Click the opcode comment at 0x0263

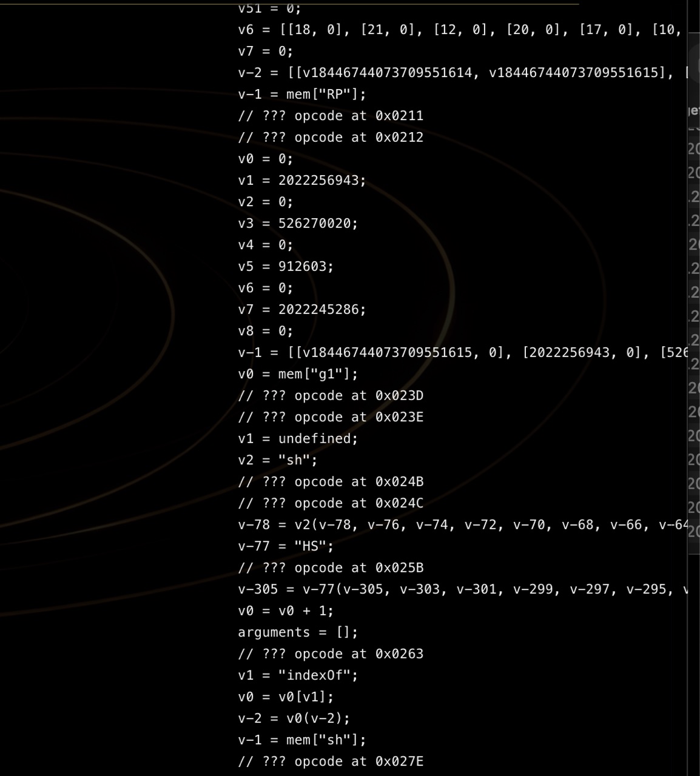(x=331, y=654)
